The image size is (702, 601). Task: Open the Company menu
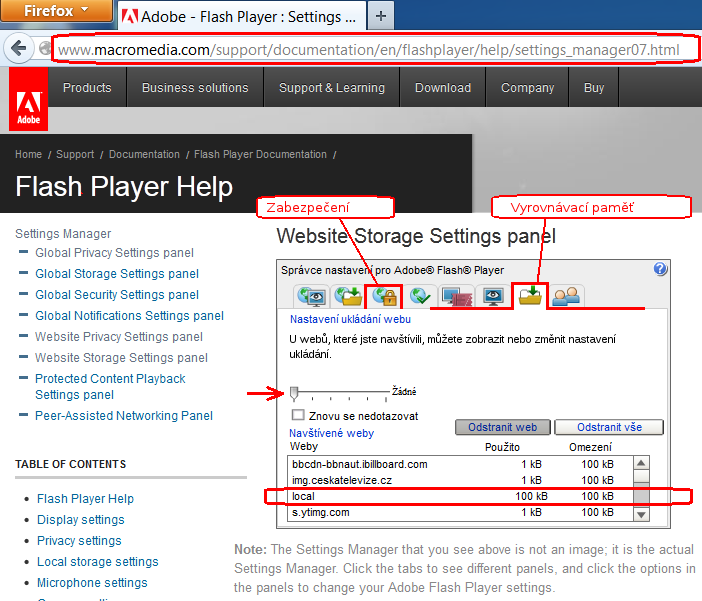pyautogui.click(x=527, y=87)
